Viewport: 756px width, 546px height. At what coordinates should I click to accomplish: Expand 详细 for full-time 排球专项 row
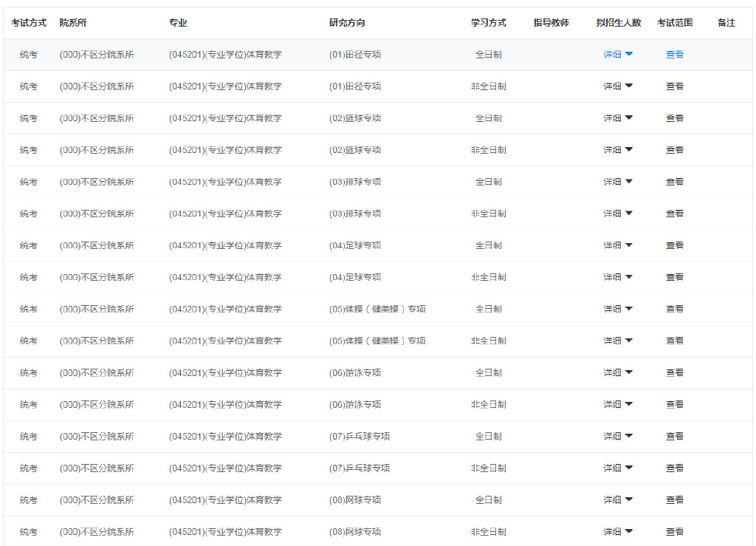tap(618, 182)
